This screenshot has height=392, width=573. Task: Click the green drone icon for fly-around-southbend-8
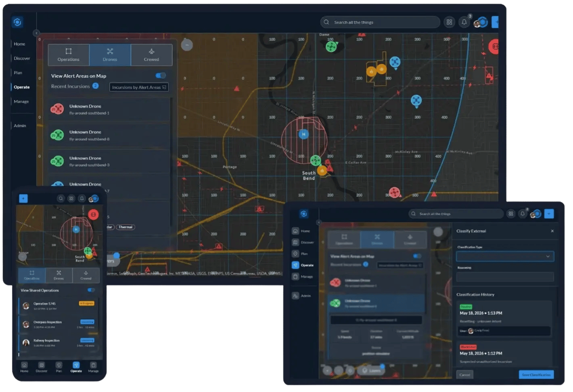coord(57,135)
